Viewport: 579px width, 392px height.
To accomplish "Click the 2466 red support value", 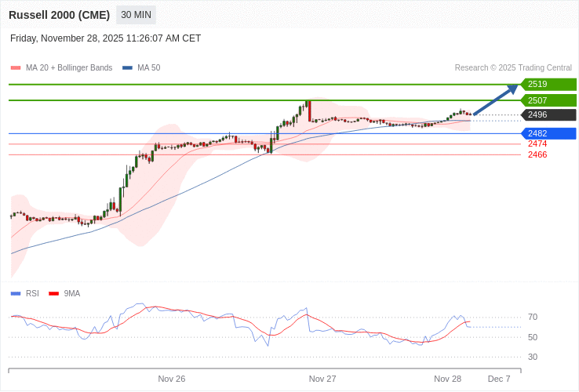I will point(537,155).
